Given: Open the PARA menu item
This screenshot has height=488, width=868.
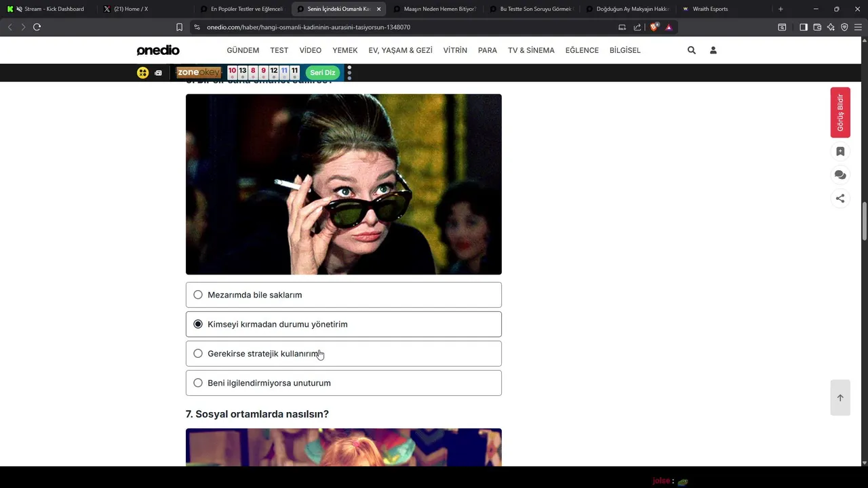Looking at the screenshot, I should (488, 50).
